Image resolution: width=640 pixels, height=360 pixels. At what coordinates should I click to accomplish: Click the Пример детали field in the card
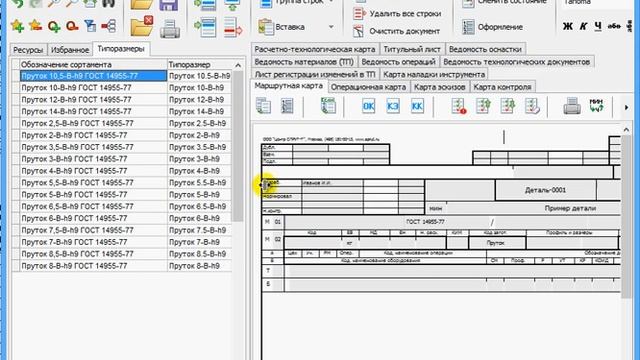point(570,208)
